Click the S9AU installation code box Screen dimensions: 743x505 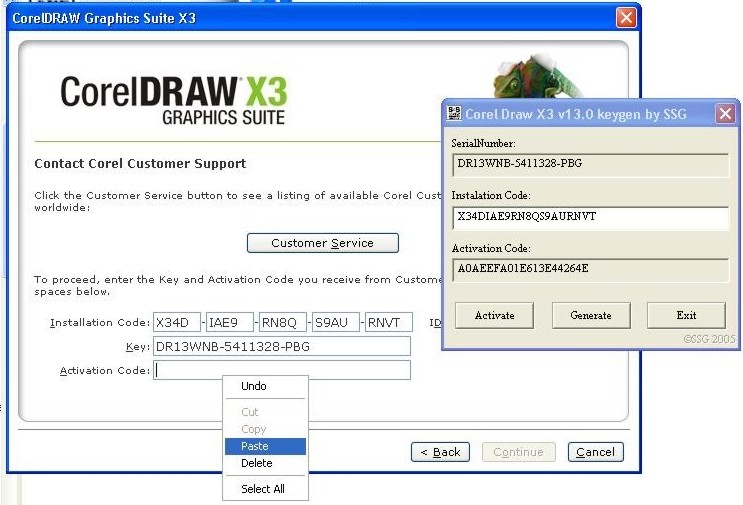tap(336, 322)
